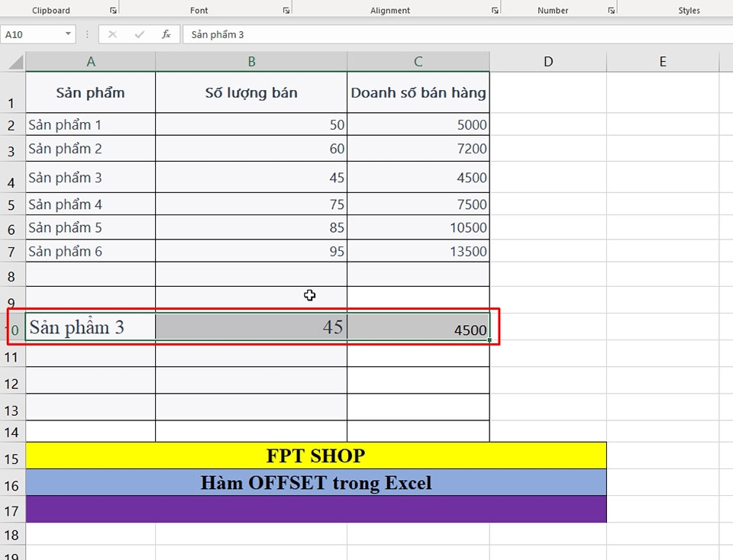Click the Styles group label
The width and height of the screenshot is (733, 560).
[x=689, y=10]
